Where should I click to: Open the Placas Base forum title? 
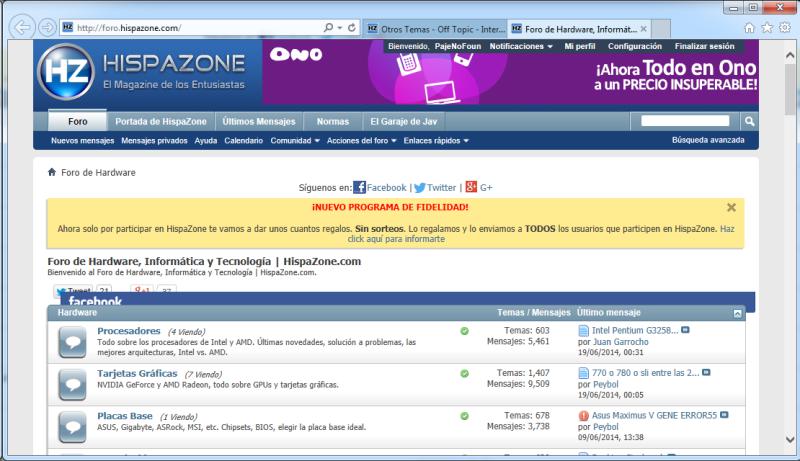coord(124,416)
